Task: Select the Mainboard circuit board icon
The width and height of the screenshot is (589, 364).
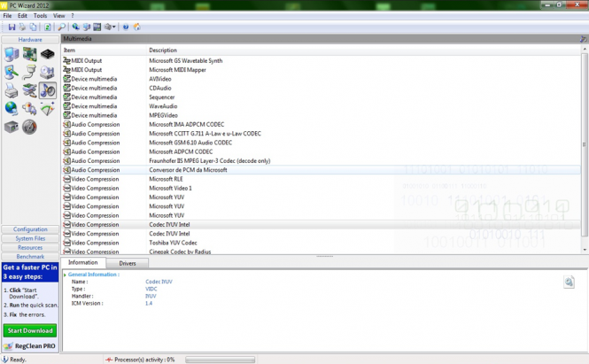Action: 29,54
